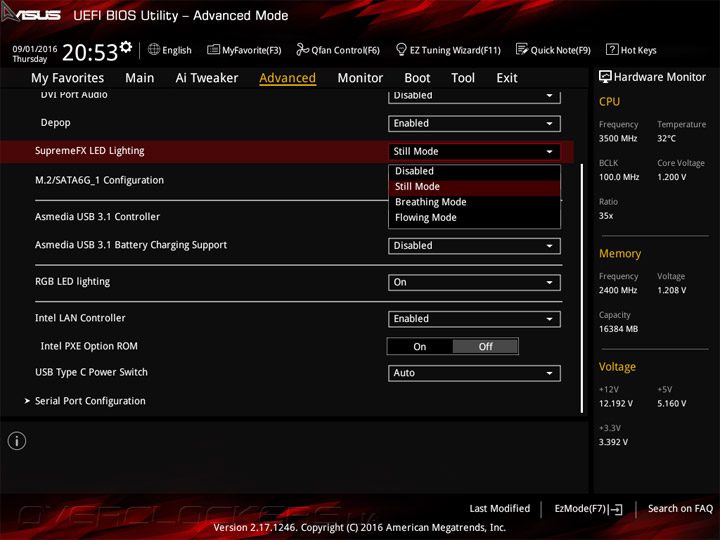The image size is (720, 540).
Task: Click the settings list vertical scrollbar
Action: point(581,288)
